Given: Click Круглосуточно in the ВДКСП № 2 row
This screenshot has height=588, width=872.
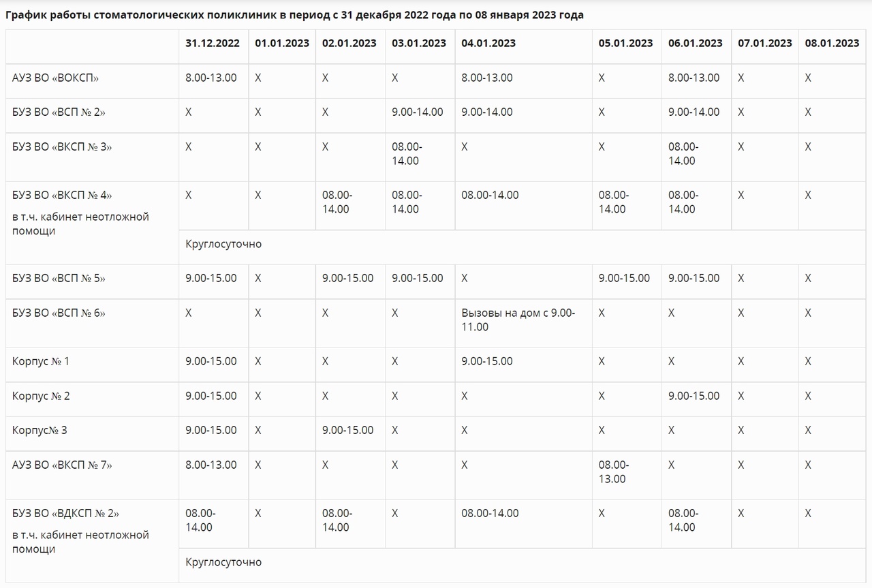Looking at the screenshot, I should tap(223, 562).
